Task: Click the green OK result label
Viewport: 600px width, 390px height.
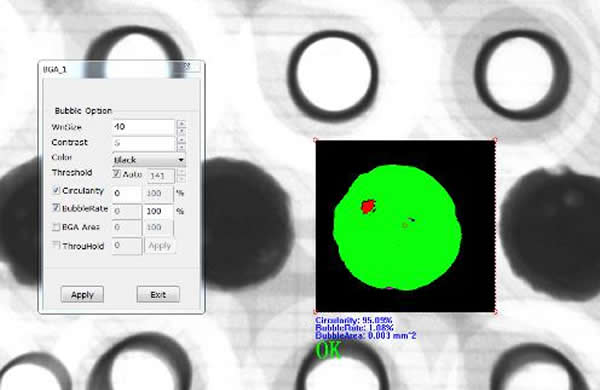Action: click(328, 350)
